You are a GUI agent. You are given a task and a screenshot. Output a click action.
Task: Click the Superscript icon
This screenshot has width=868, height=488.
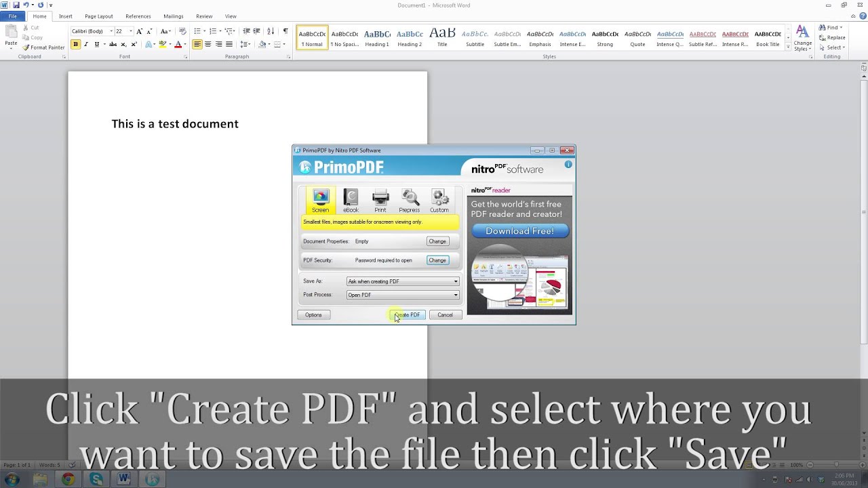[x=134, y=44]
